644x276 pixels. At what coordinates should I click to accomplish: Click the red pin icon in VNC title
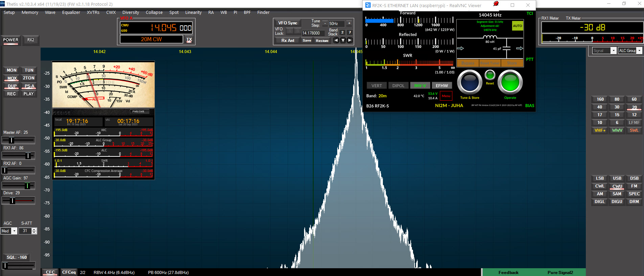496,4
